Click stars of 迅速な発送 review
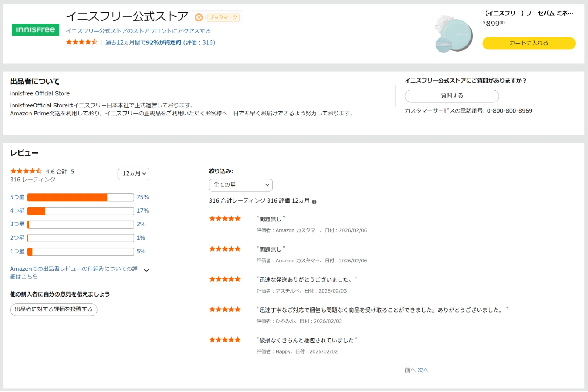The height and width of the screenshot is (392, 588). pyautogui.click(x=225, y=279)
